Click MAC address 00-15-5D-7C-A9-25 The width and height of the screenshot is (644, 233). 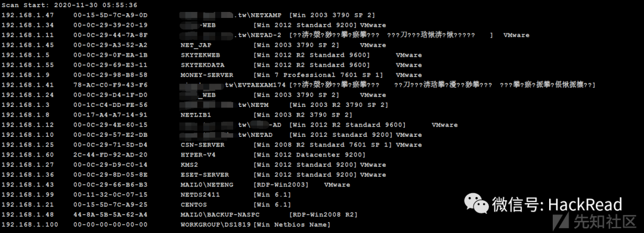(x=110, y=204)
